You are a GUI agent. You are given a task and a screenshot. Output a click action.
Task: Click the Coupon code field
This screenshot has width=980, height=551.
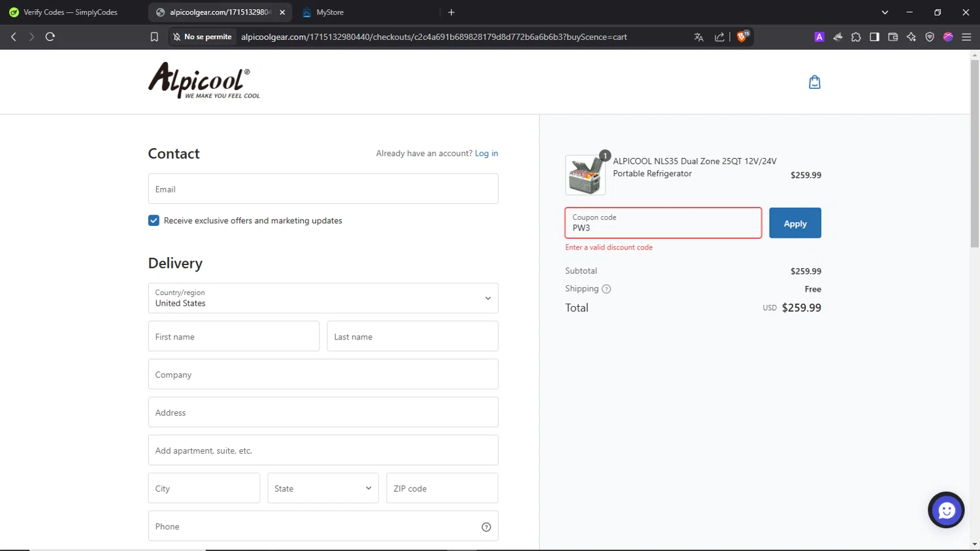(663, 223)
